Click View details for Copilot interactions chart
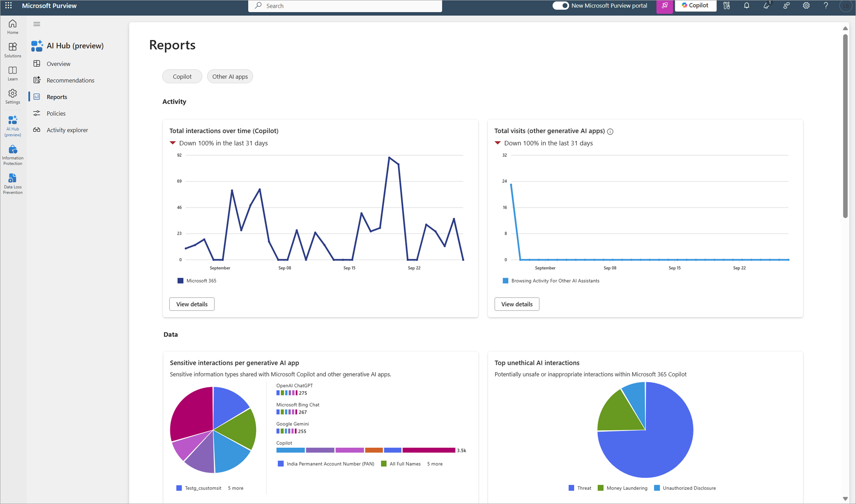 pyautogui.click(x=191, y=304)
